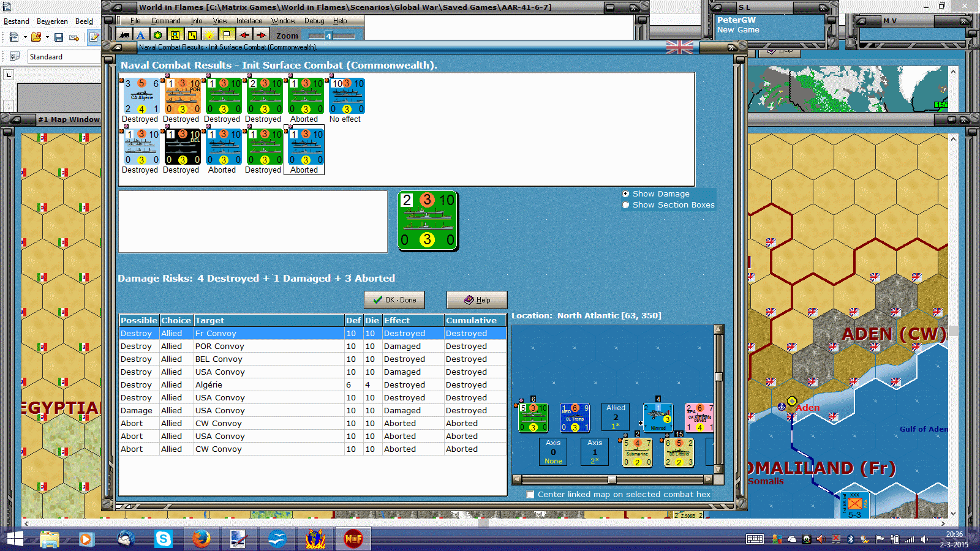Enable Center linked map on selected combat hex

click(x=530, y=495)
